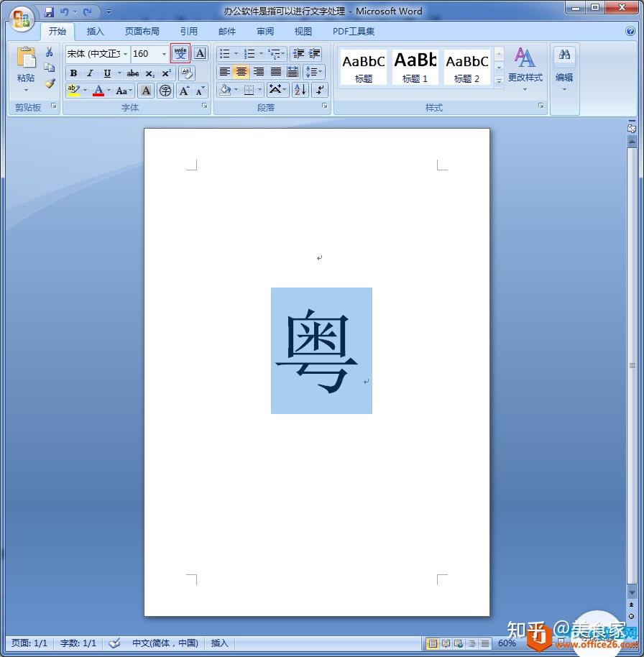Screen dimensions: 644x657
Task: Expand the text highlight color options
Action: click(x=85, y=91)
